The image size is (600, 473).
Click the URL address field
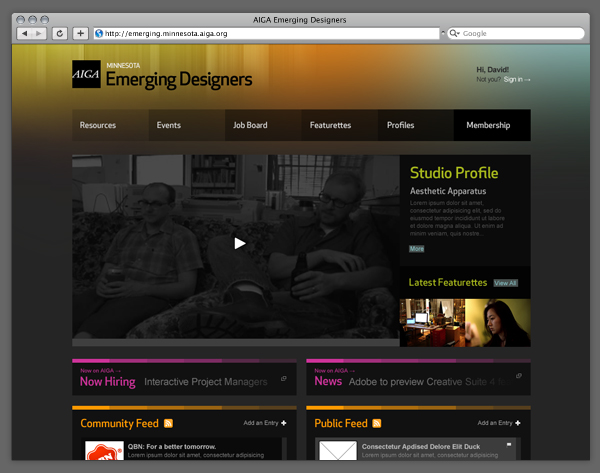click(x=267, y=34)
